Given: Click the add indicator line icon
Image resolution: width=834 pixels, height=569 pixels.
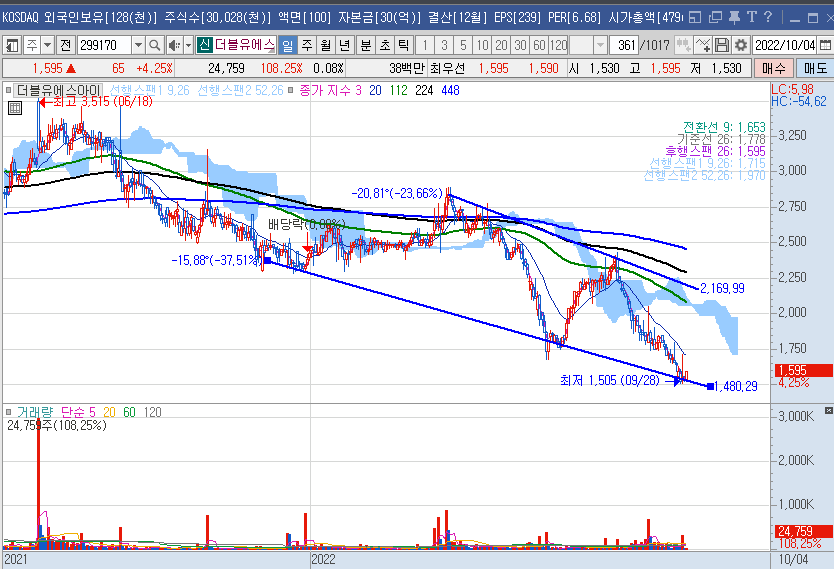Looking at the screenshot, I should [x=703, y=45].
